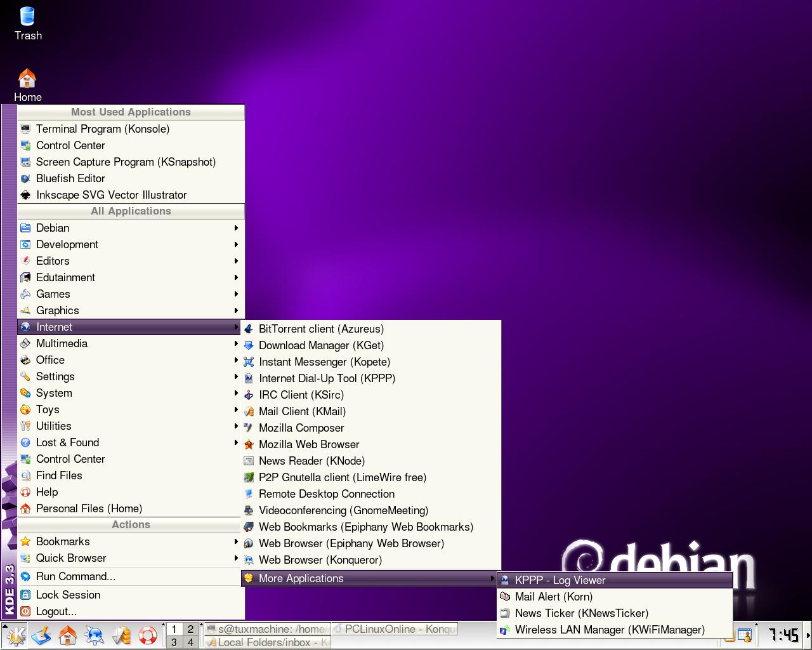Click the K Menu button on the panel
The height and width of the screenshot is (650, 812).
point(16,635)
